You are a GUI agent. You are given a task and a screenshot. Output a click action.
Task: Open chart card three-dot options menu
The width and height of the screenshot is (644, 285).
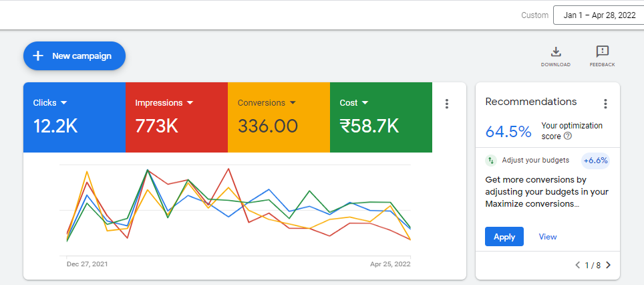pyautogui.click(x=447, y=104)
